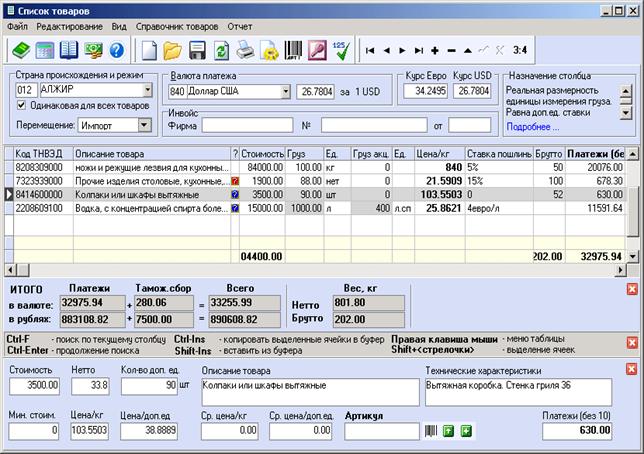
Task: Click second green plus icon beside Артикул
Action: [466, 431]
